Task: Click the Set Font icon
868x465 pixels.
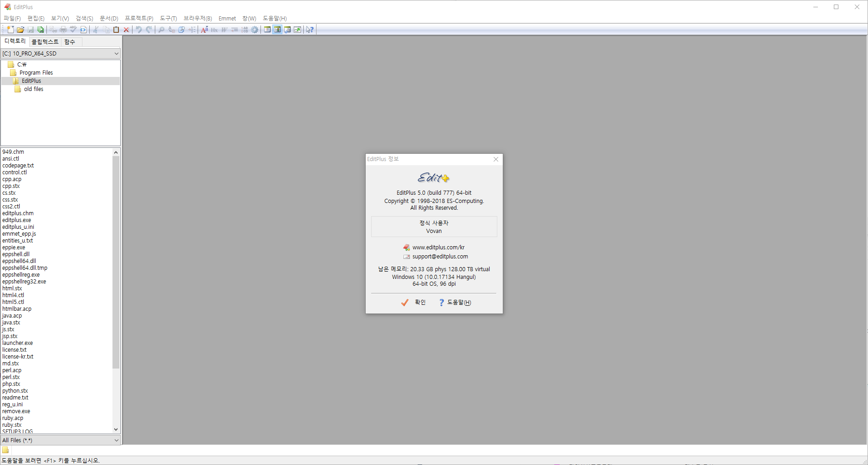Action: pyautogui.click(x=204, y=30)
